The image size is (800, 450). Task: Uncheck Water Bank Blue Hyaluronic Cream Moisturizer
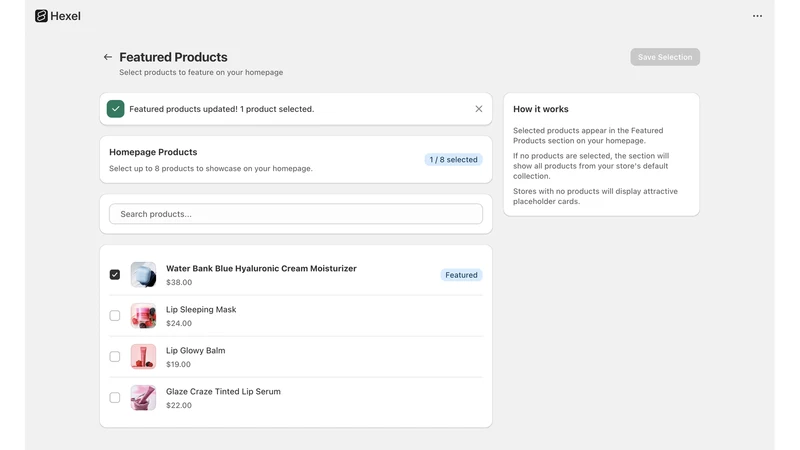[x=115, y=274]
